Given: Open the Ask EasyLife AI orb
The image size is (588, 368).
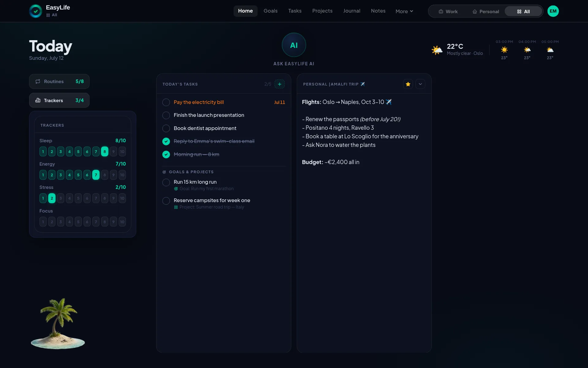Looking at the screenshot, I should (294, 45).
